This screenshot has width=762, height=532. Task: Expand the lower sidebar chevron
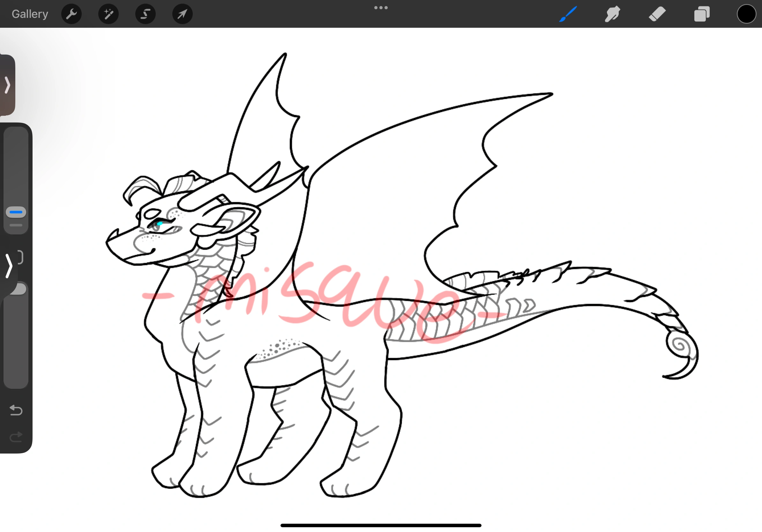[10, 265]
